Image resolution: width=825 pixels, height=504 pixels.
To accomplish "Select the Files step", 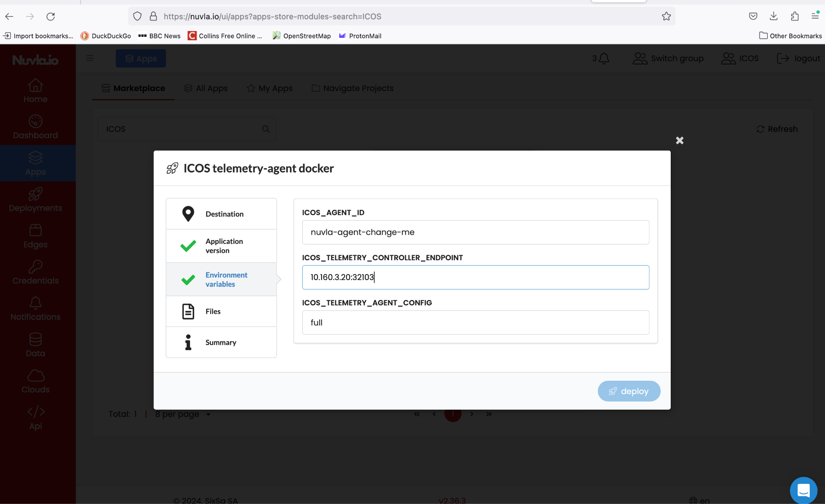I will click(221, 311).
